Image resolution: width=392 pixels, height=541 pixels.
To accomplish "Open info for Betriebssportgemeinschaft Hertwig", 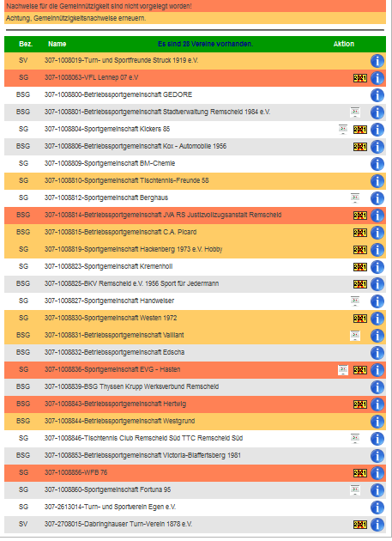I will (377, 404).
